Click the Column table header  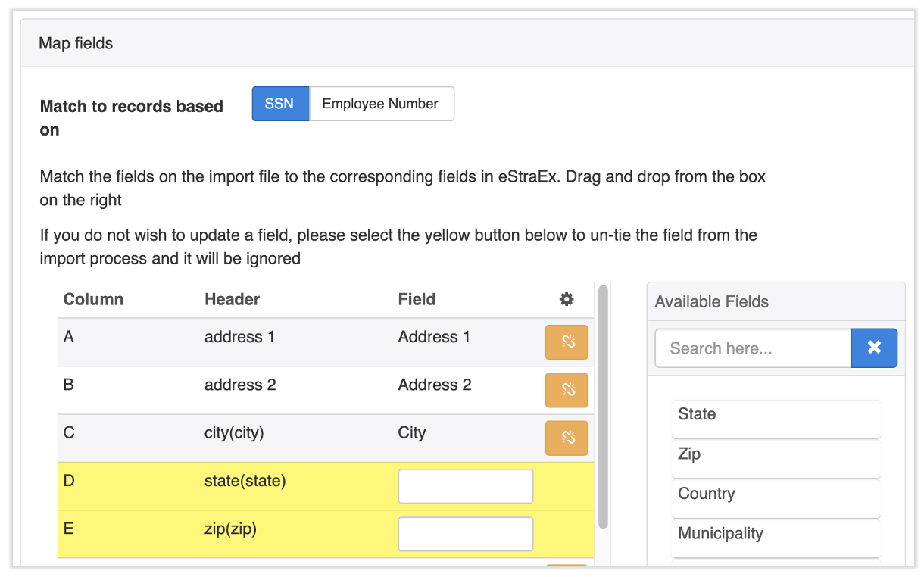93,299
